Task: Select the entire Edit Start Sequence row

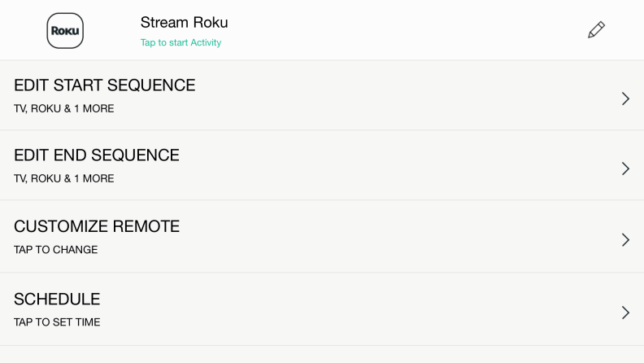Action: pyautogui.click(x=322, y=95)
